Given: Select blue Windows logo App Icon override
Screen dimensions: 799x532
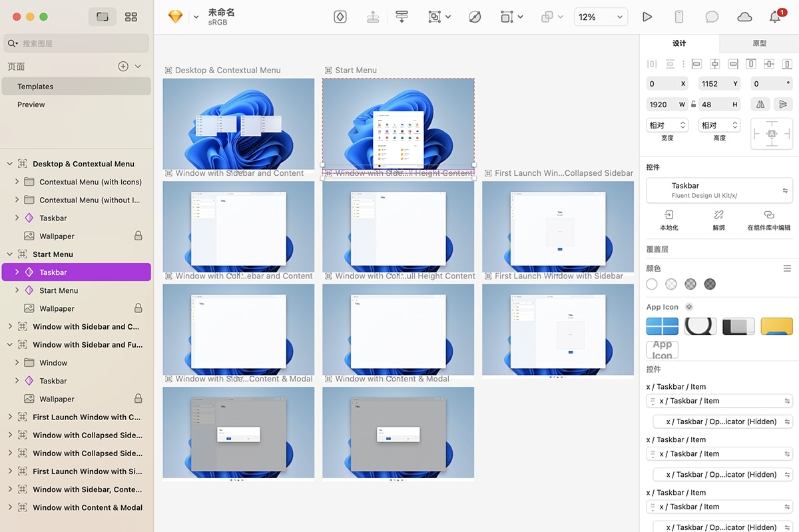Looking at the screenshot, I should [x=663, y=326].
